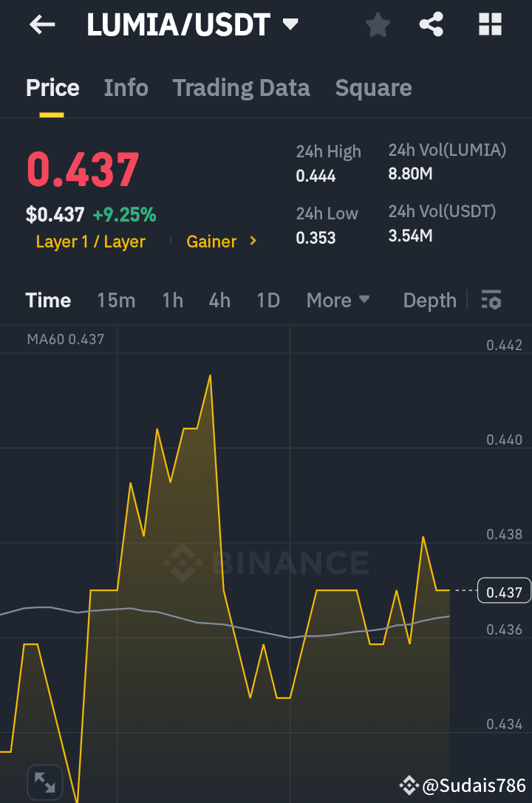The height and width of the screenshot is (803, 532).
Task: Open the trading pair selector dropdown
Action: (x=290, y=24)
